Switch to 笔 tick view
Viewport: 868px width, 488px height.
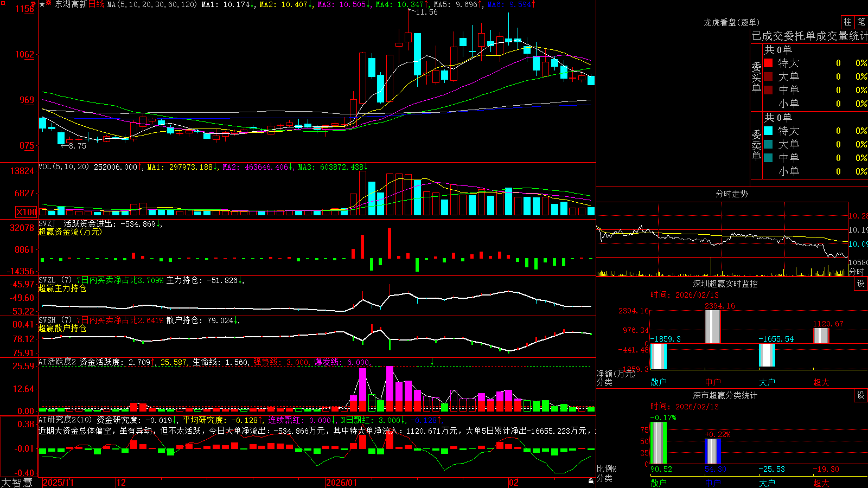click(861, 22)
